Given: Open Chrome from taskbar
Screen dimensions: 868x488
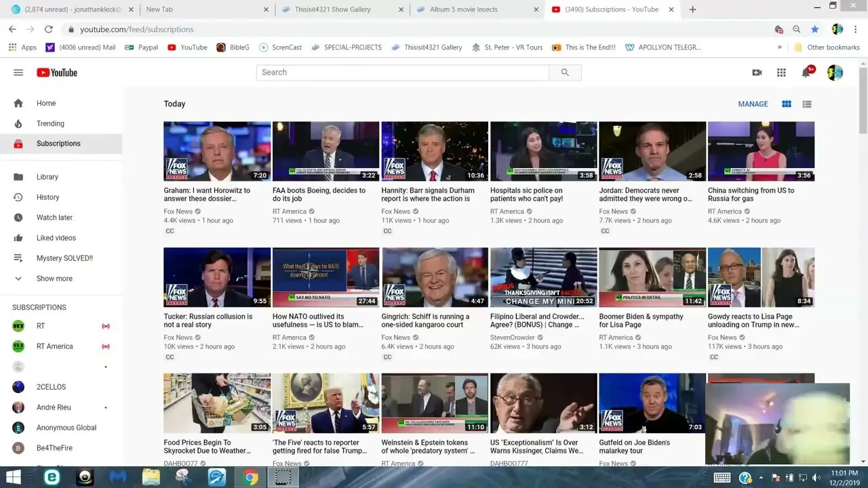Looking at the screenshot, I should coord(250,477).
